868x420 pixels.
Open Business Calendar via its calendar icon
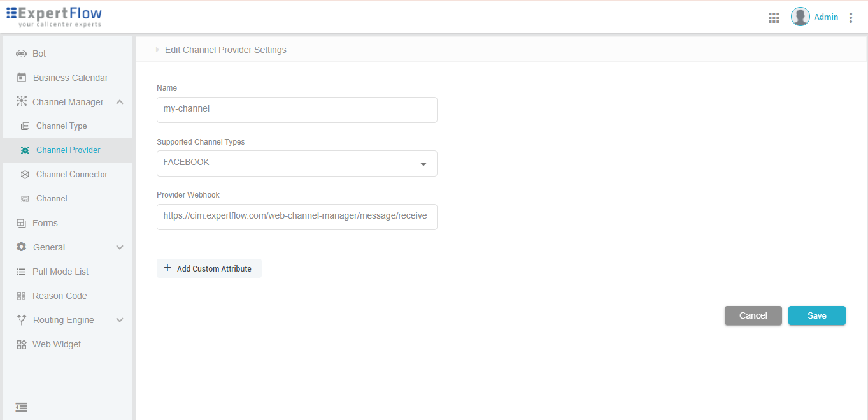tap(21, 77)
